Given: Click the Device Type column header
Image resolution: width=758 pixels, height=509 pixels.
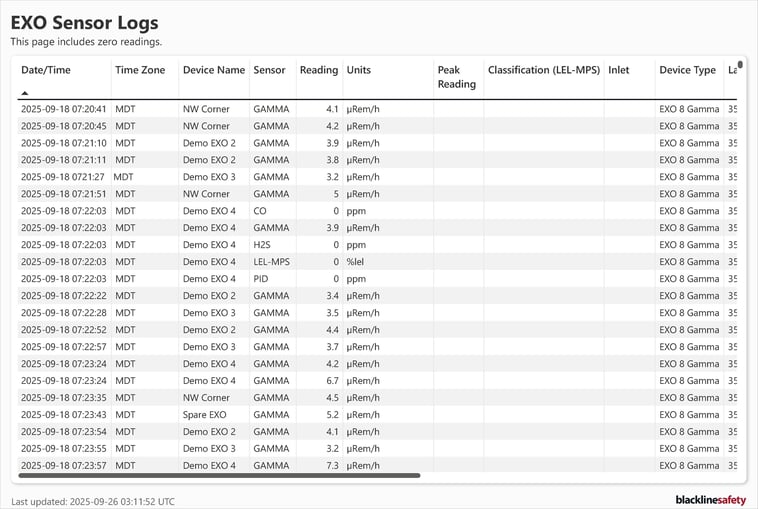Looking at the screenshot, I should 687,70.
